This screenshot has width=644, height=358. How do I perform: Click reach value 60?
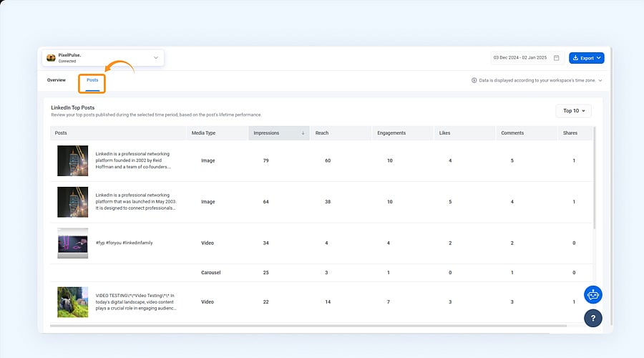coord(328,160)
